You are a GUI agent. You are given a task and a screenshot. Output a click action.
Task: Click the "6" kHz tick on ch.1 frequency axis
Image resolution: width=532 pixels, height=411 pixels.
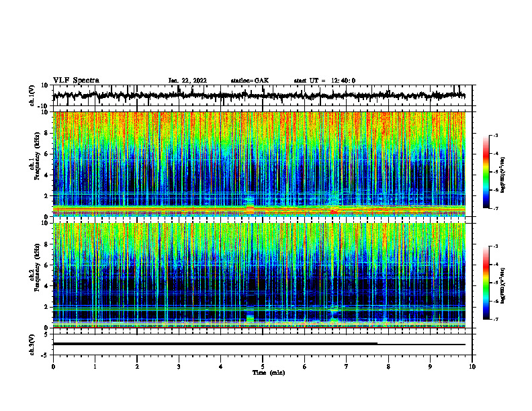pos(46,154)
